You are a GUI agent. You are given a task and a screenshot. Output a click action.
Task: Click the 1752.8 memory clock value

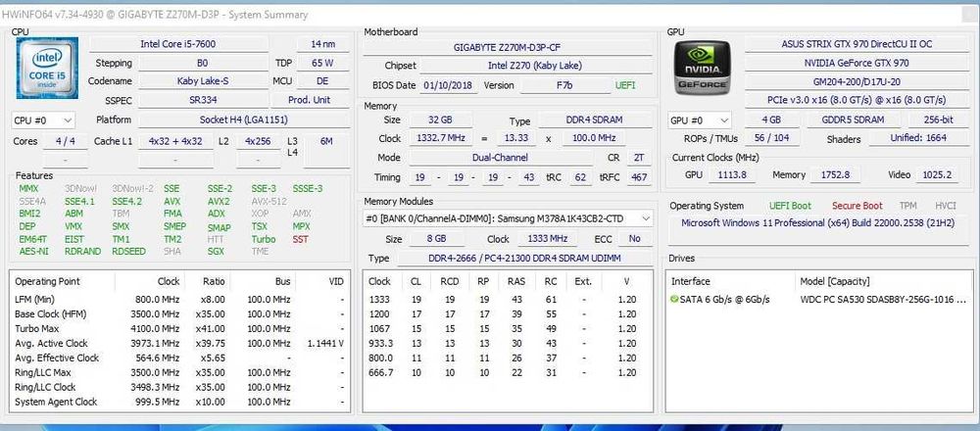pos(835,175)
